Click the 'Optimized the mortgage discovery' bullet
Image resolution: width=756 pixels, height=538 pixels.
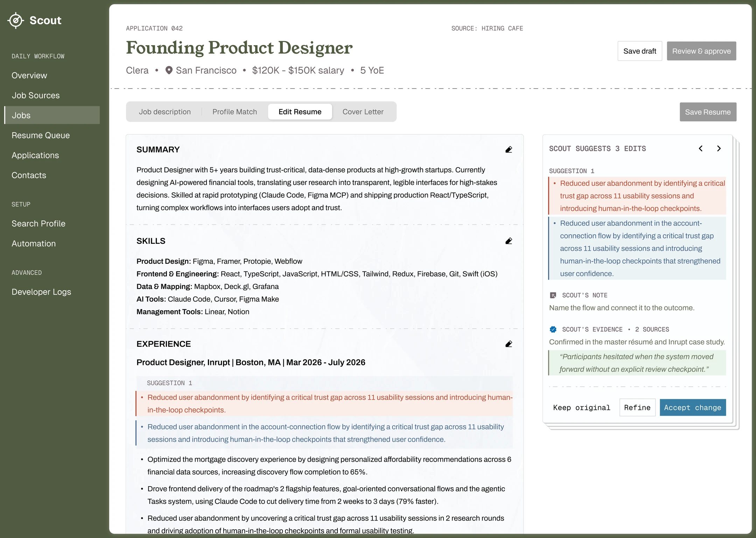pyautogui.click(x=326, y=465)
